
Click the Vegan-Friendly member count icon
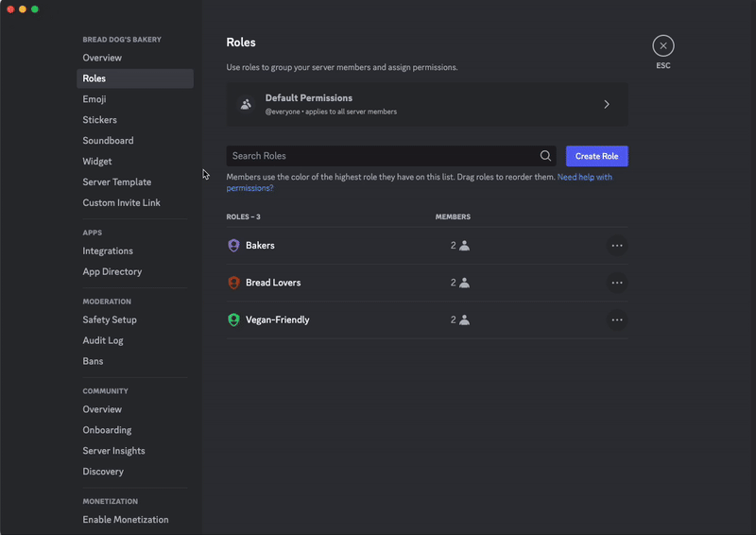click(x=464, y=319)
